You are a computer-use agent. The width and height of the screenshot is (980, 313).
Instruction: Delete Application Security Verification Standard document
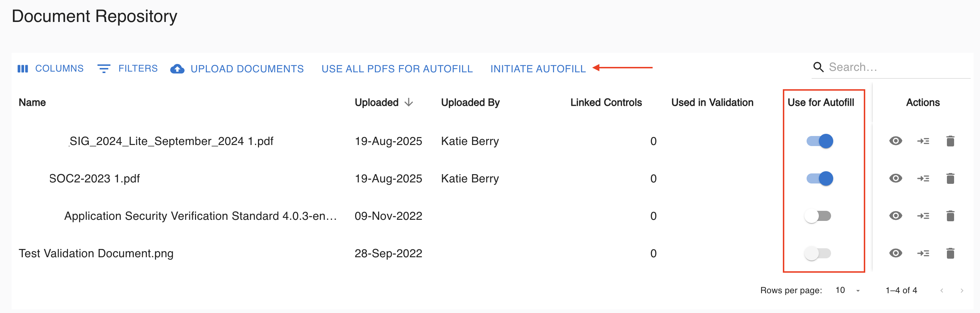click(950, 216)
